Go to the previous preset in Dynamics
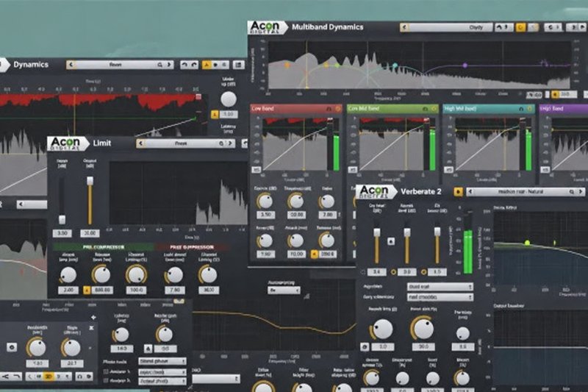This screenshot has height=392, width=588. [71, 65]
